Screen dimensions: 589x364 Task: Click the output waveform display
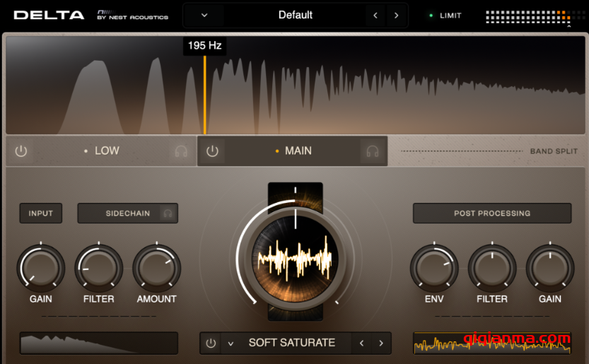492,343
